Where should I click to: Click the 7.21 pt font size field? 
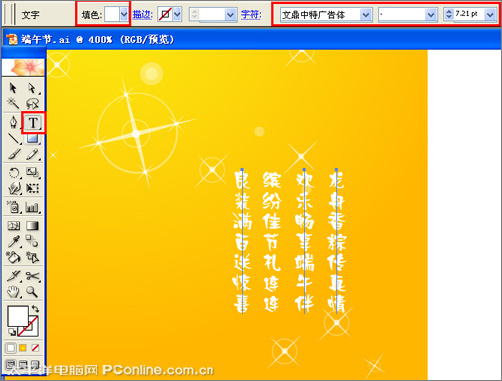[x=469, y=14]
